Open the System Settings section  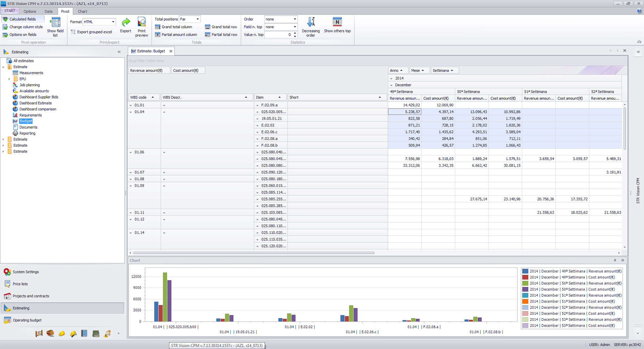point(26,272)
